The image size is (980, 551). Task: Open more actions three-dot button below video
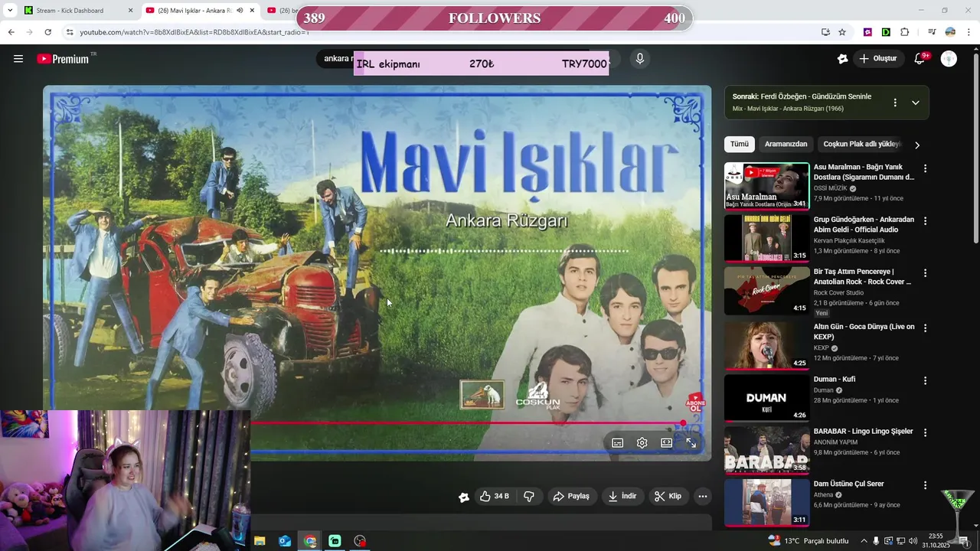click(703, 496)
